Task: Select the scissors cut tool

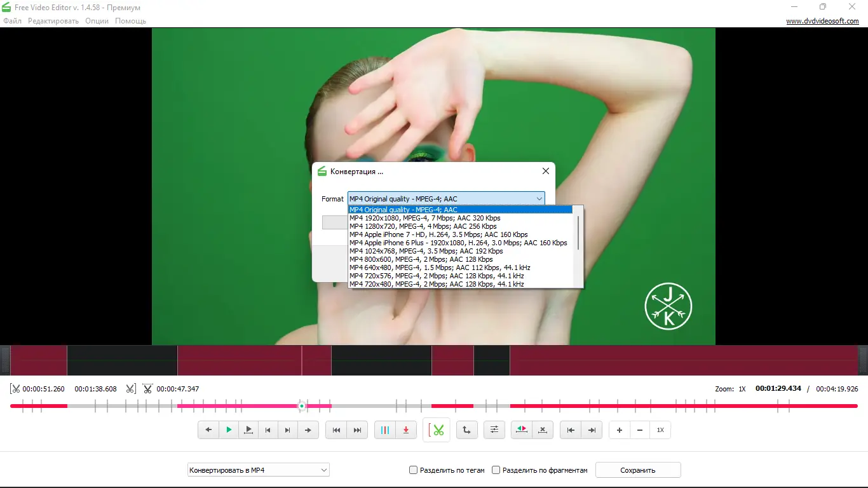Action: tap(437, 430)
